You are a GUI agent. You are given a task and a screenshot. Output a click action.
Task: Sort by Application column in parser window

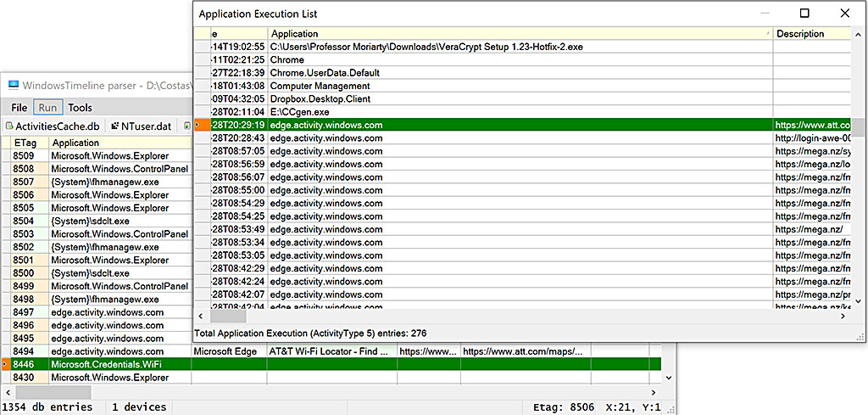coord(120,143)
